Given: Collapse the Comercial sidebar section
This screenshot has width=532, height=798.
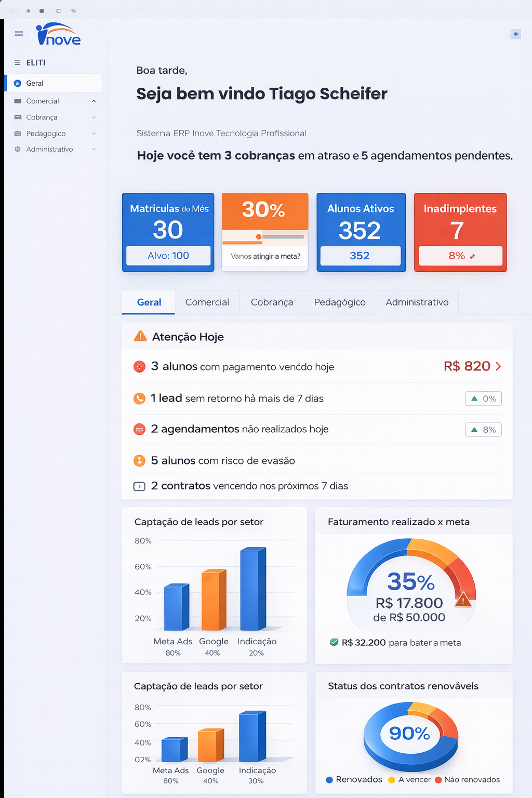Looking at the screenshot, I should tap(94, 101).
